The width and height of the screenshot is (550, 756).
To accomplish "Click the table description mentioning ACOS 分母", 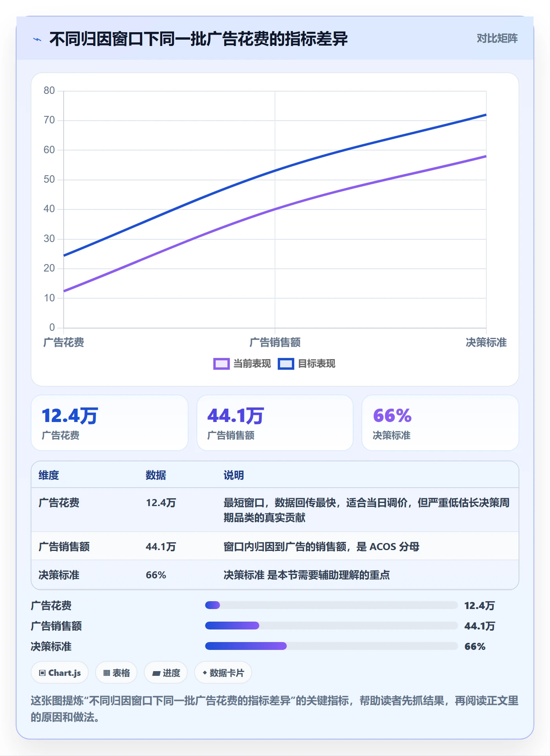I will point(321,547).
